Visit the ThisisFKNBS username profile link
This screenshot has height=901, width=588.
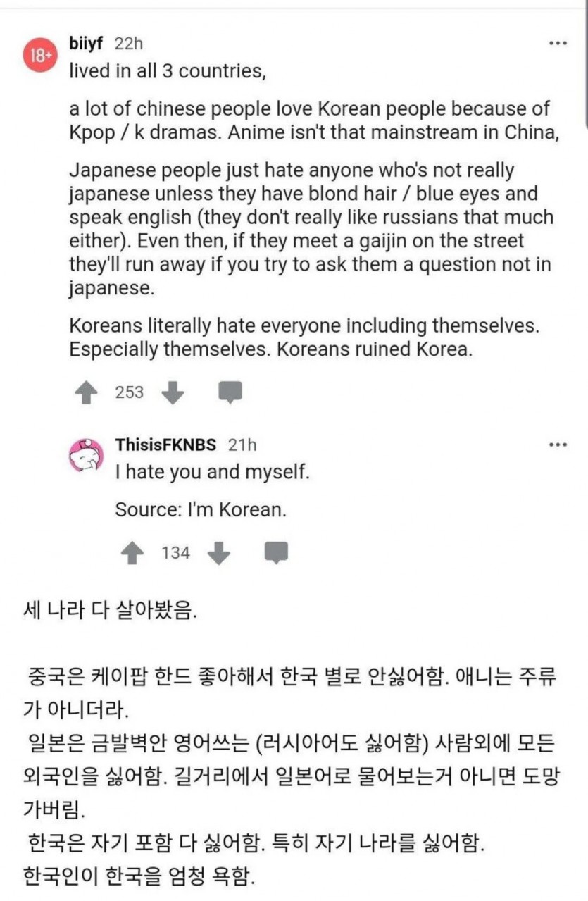click(165, 445)
